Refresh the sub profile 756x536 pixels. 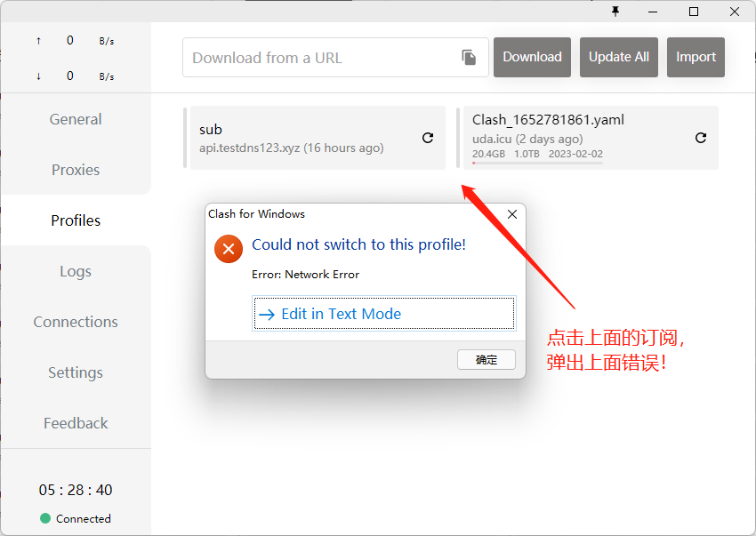[428, 138]
